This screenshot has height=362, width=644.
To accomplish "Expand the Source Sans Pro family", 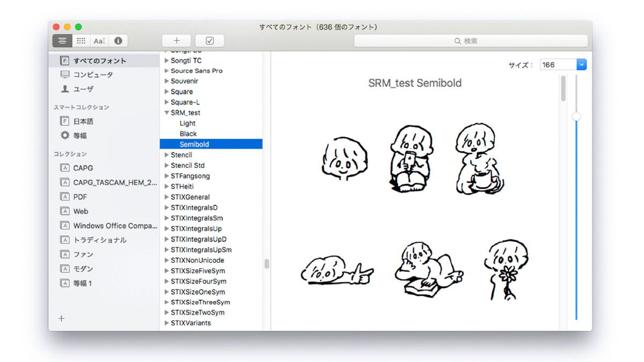I will tap(166, 71).
